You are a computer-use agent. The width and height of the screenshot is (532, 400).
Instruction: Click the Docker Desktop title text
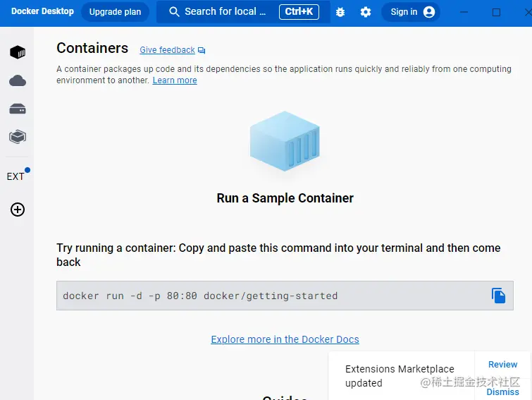pyautogui.click(x=42, y=11)
